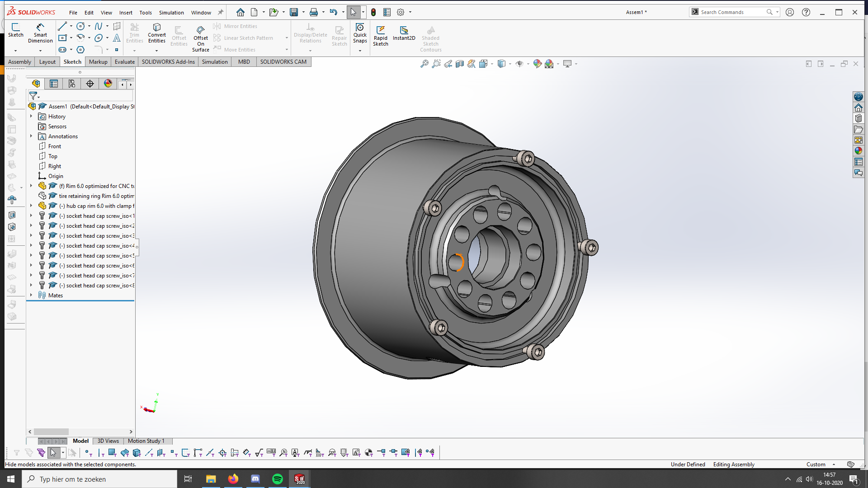Open the PropertyManager tab icon
Viewport: 868px width, 488px height.
(54, 84)
